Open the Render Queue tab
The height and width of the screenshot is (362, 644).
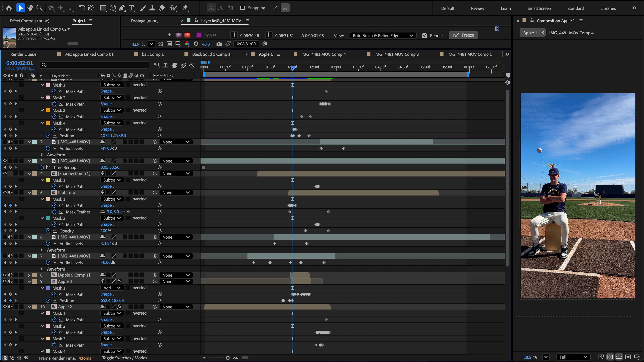[23, 54]
